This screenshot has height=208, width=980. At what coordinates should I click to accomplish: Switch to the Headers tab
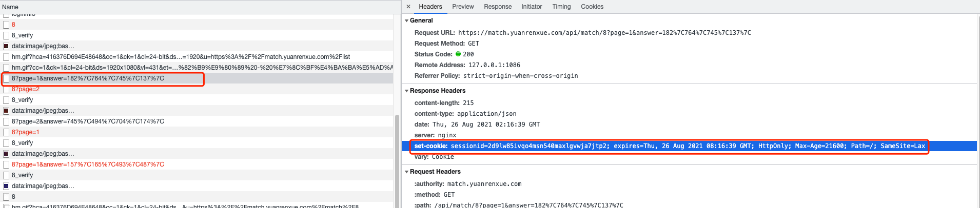pyautogui.click(x=430, y=7)
